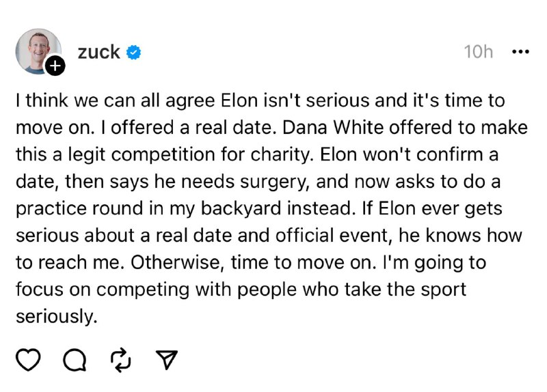This screenshot has width=547, height=392.
Task: Open the three-dot more options menu
Action: 520,52
